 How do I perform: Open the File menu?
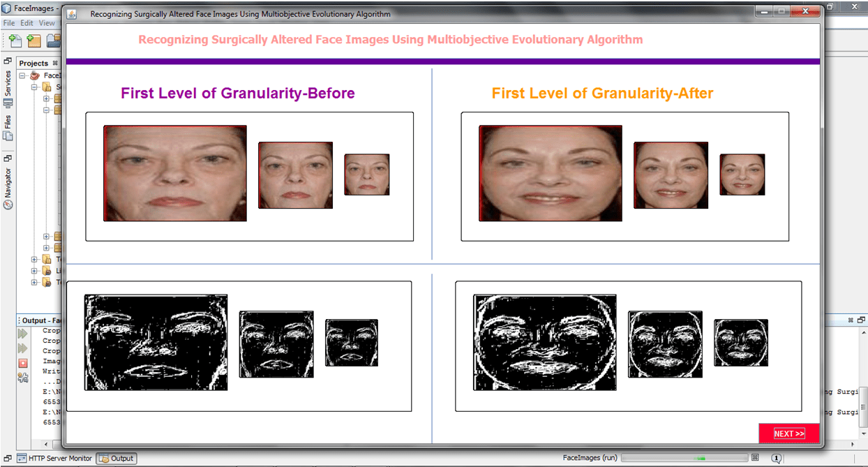8,23
